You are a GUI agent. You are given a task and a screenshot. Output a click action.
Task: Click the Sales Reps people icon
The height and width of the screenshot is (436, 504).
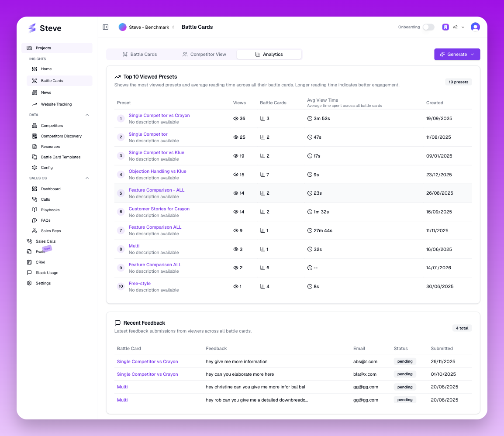click(x=35, y=231)
